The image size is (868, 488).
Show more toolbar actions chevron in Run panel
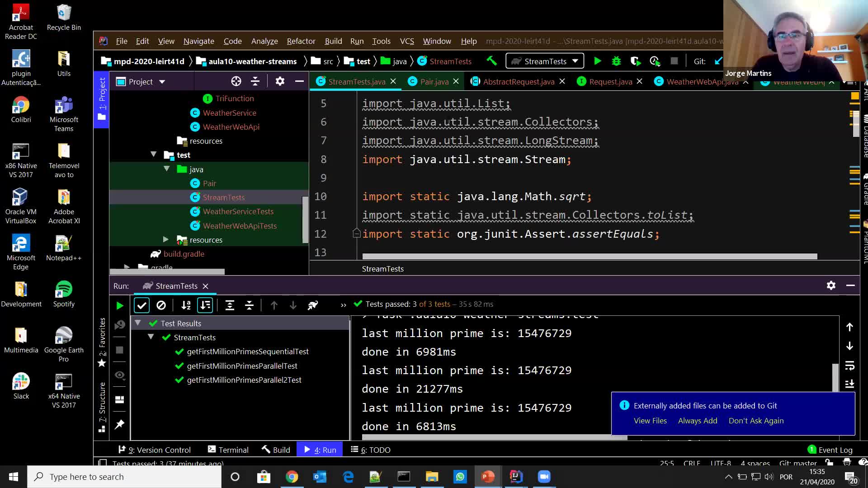[x=344, y=305]
